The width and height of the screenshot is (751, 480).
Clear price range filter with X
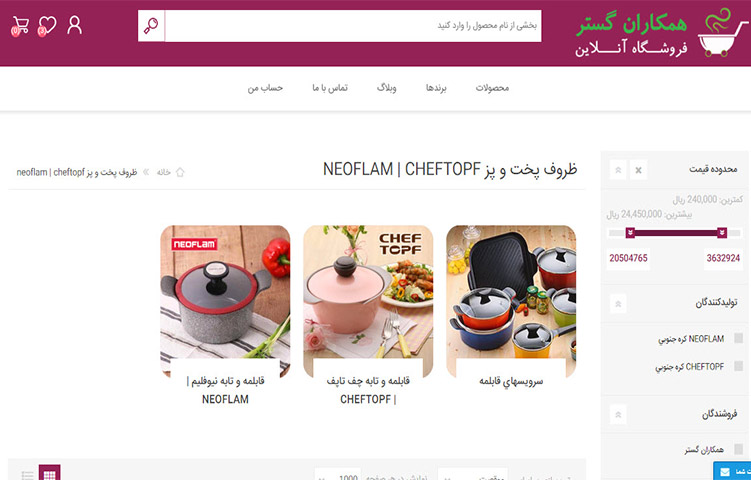(x=638, y=170)
